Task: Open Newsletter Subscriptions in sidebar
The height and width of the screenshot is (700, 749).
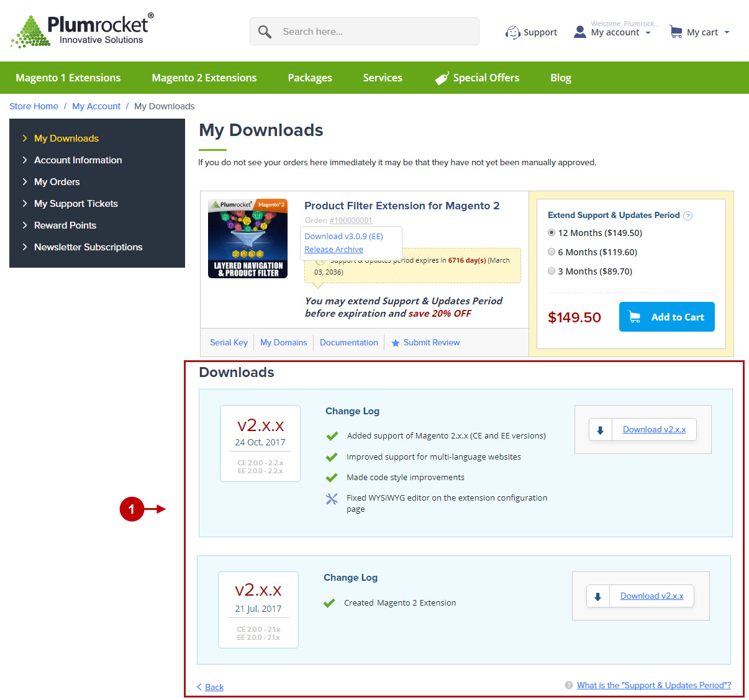Action: [88, 247]
